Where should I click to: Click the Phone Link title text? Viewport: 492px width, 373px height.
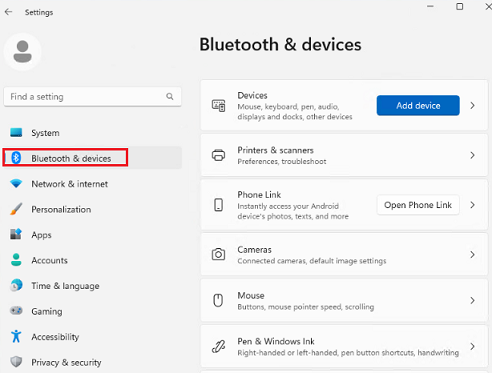tap(259, 195)
